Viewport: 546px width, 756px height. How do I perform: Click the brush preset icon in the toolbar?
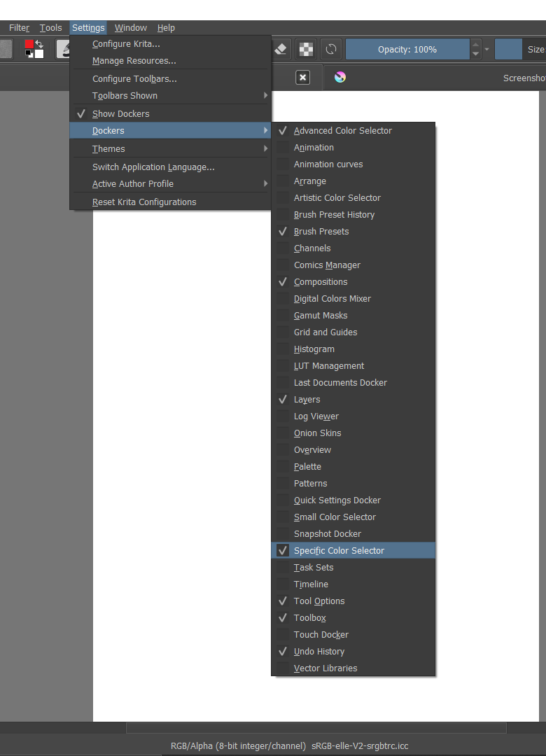tap(63, 49)
